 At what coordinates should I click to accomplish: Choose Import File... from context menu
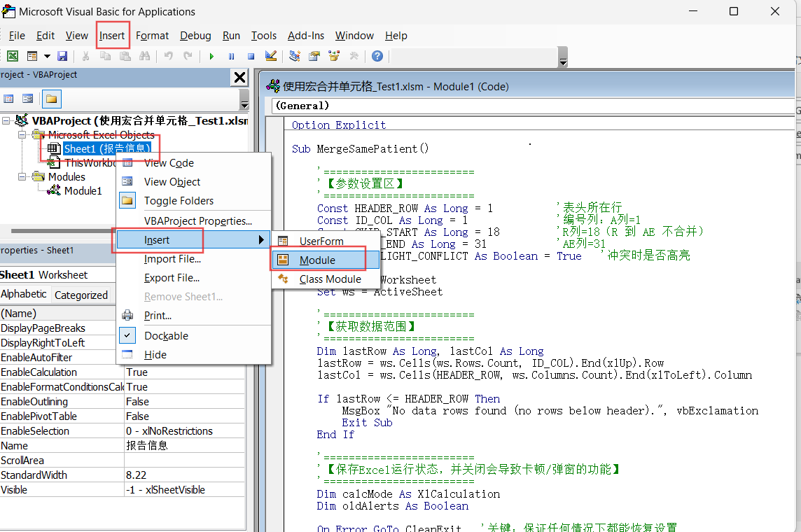point(194,259)
